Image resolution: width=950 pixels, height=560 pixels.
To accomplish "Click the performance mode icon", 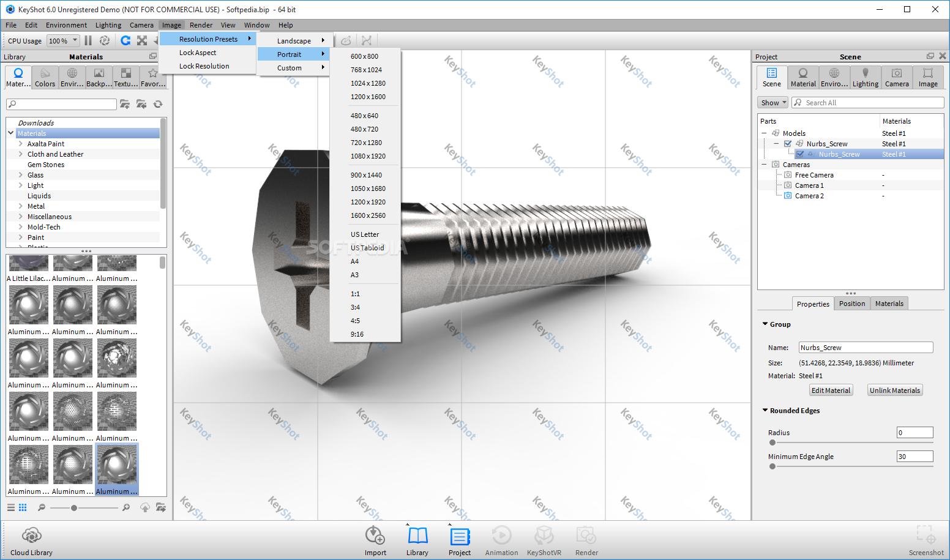I will click(x=105, y=40).
